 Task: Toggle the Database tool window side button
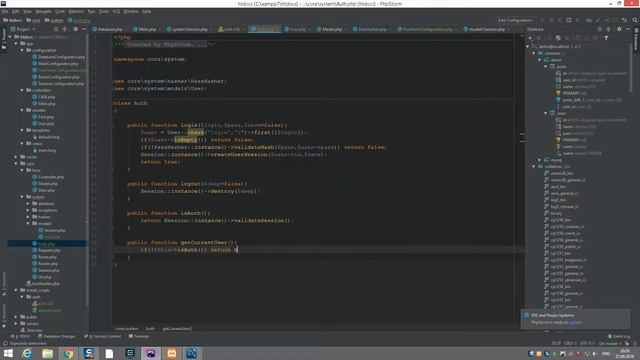(636, 39)
